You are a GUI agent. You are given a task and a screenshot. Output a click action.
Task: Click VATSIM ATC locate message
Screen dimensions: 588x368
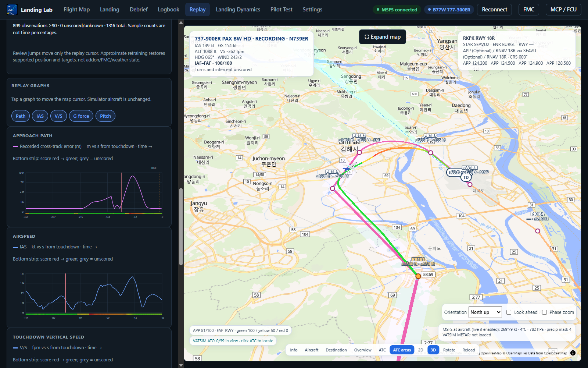tap(233, 341)
